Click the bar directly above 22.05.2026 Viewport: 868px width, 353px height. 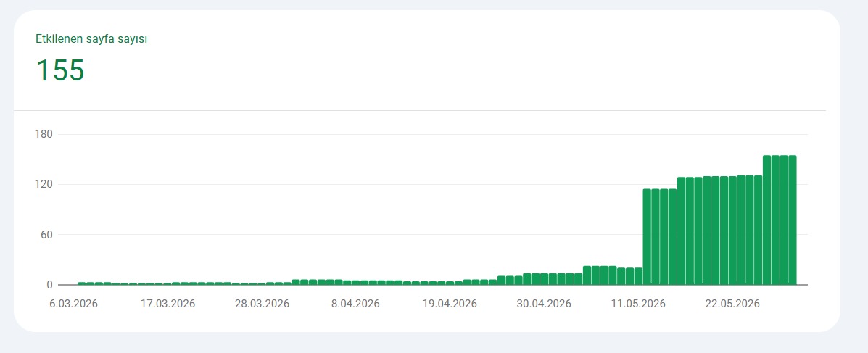click(732, 231)
